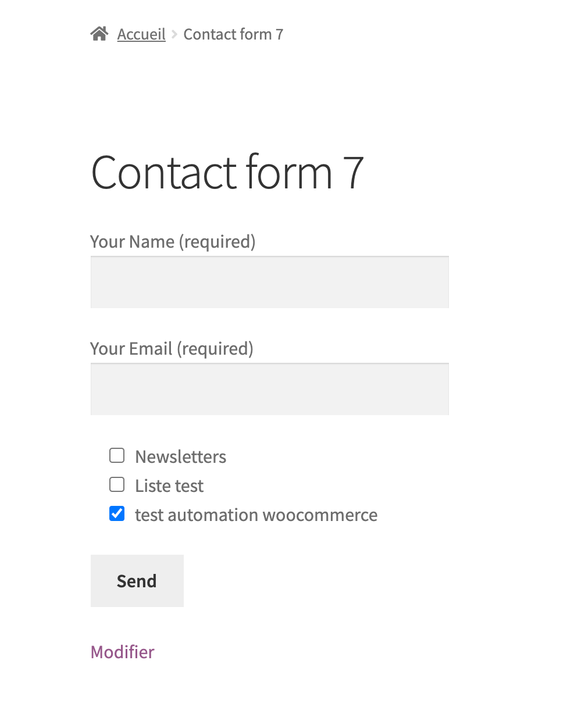Uncheck the test automation woocommerce checkbox

tap(117, 513)
